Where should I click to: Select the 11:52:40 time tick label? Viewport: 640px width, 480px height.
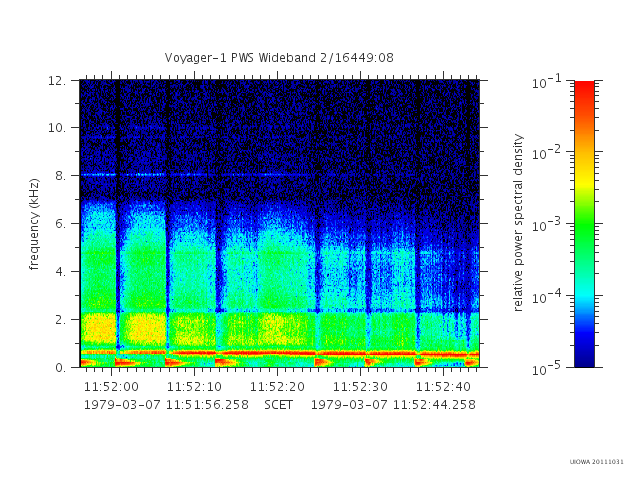[443, 387]
